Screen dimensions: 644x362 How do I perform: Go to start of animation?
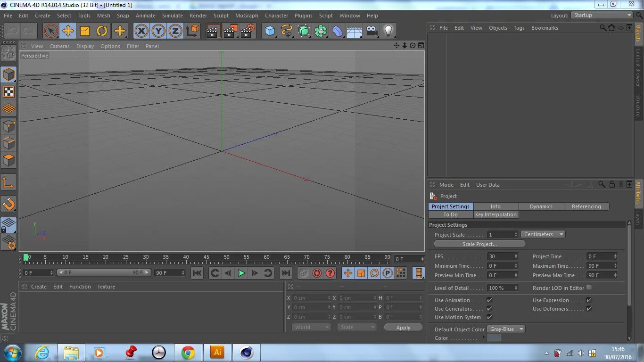[x=197, y=273]
